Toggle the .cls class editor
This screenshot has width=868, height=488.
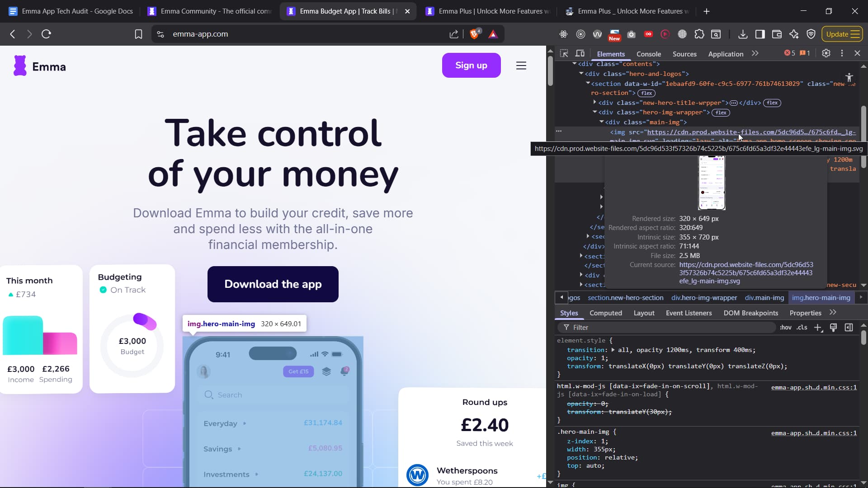(x=802, y=328)
